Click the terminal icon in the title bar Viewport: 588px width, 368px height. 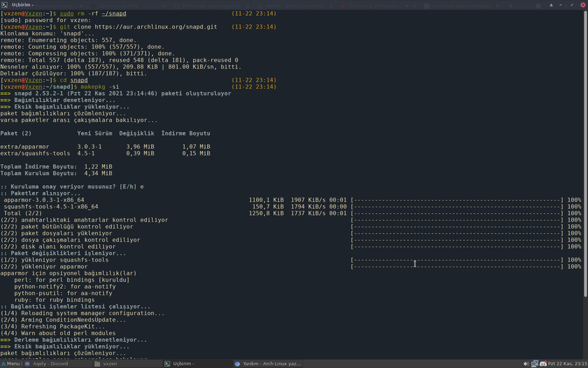tap(5, 5)
